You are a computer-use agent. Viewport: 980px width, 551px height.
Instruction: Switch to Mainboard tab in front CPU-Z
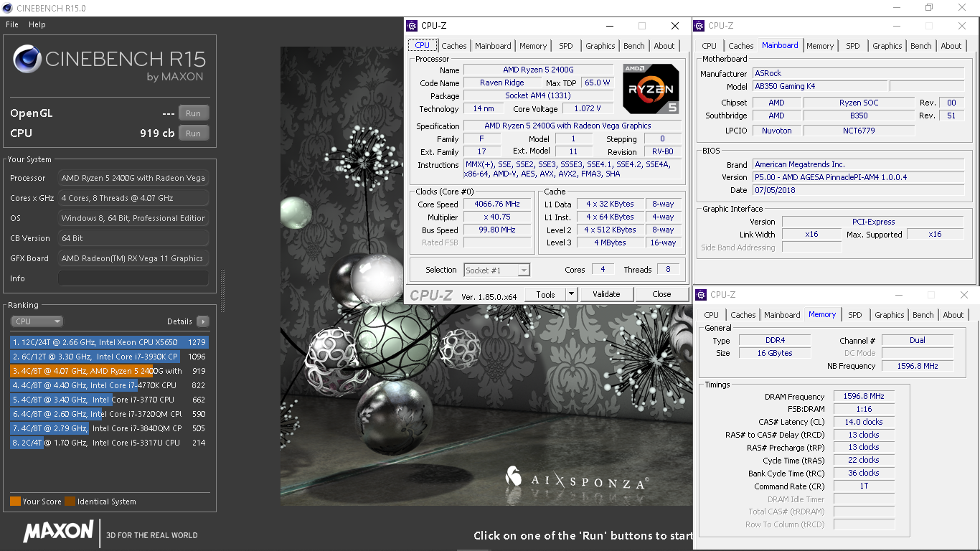(493, 46)
